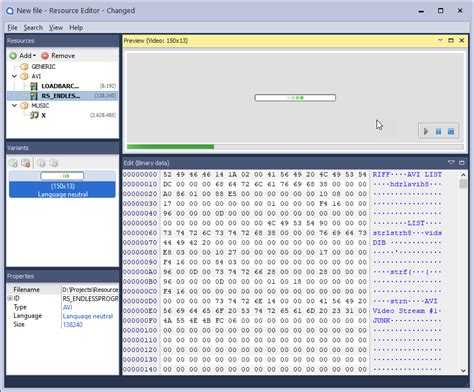Stop the video preview
474x392 pixels.
pyautogui.click(x=451, y=131)
